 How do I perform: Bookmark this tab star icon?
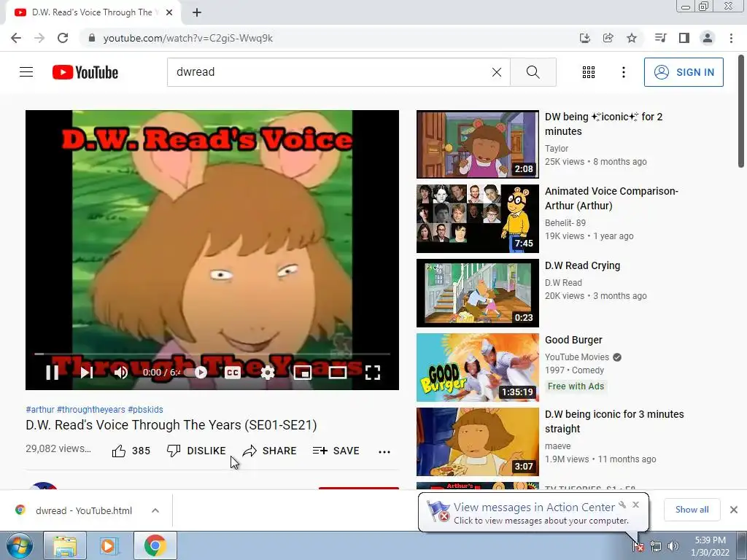pyautogui.click(x=632, y=38)
